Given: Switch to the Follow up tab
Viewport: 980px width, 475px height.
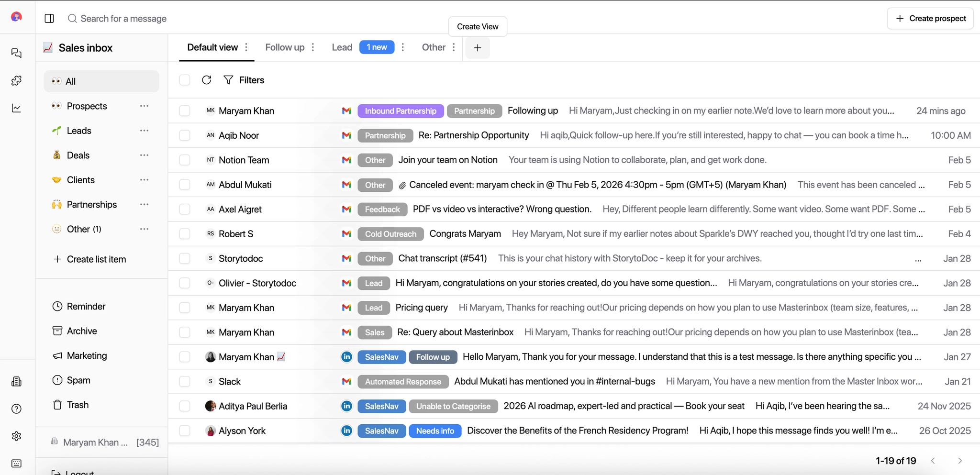Looking at the screenshot, I should (x=285, y=47).
